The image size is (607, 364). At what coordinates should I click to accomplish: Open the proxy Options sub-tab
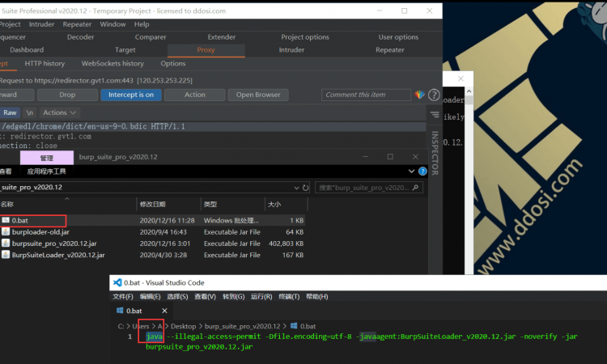click(x=173, y=63)
